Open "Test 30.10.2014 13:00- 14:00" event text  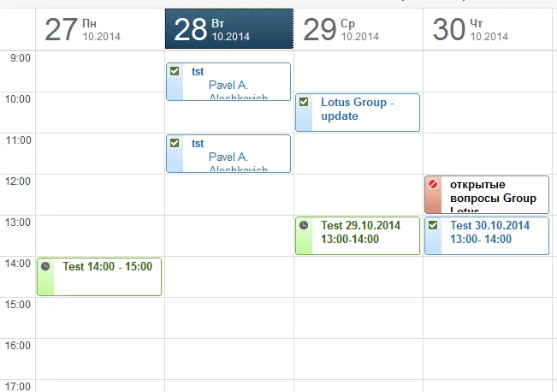[489, 232]
